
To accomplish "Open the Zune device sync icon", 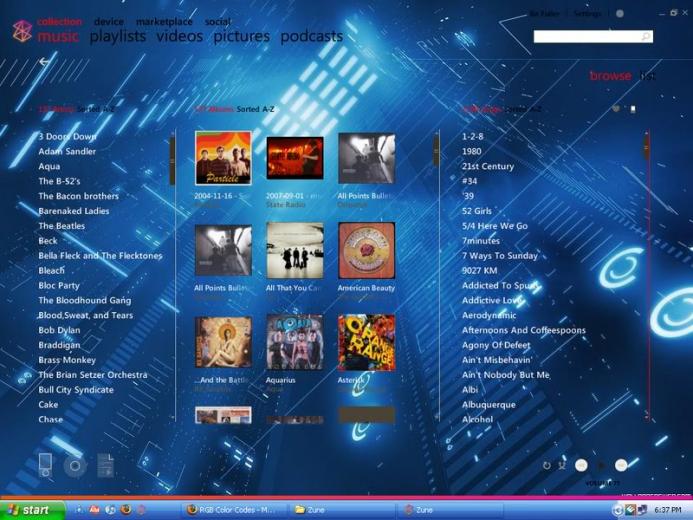I will [45, 465].
